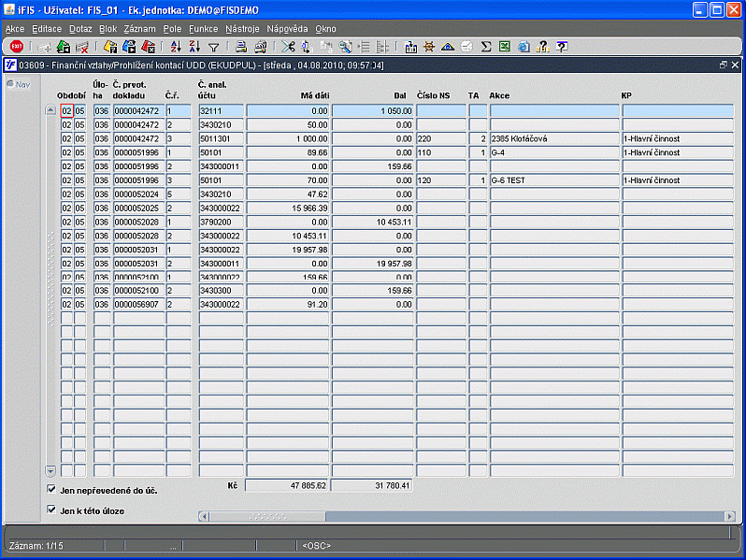Click Má dáti total 47 885.62
Screen dimensions: 746x560
287,485
